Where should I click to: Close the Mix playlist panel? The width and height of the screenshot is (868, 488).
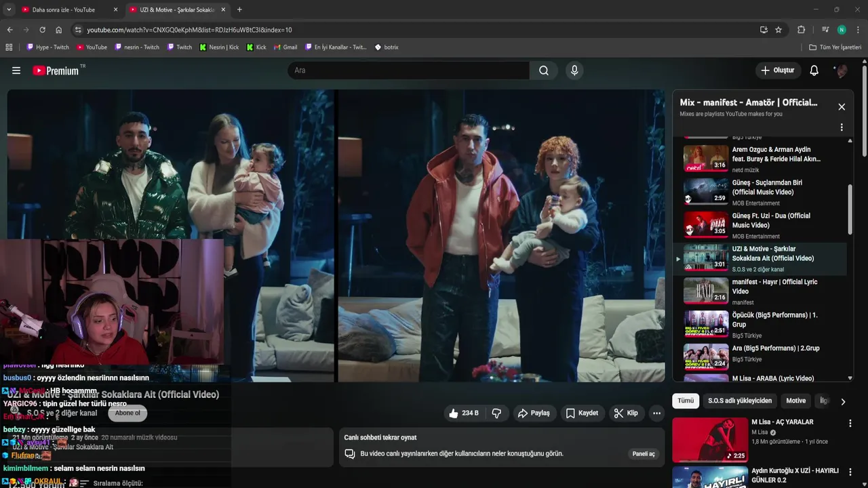(x=842, y=107)
